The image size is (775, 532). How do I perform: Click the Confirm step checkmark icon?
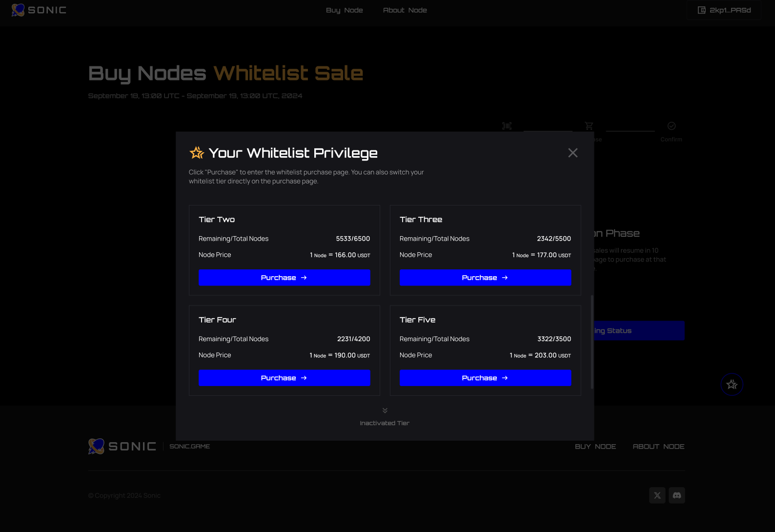(x=672, y=126)
